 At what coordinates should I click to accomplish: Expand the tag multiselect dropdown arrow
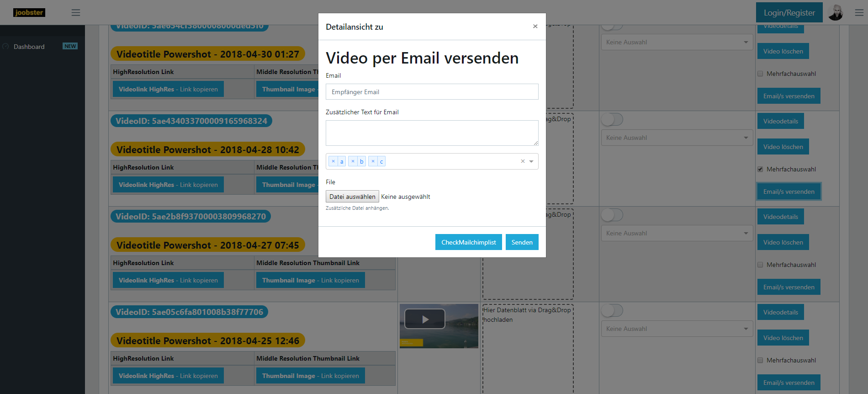(x=531, y=161)
